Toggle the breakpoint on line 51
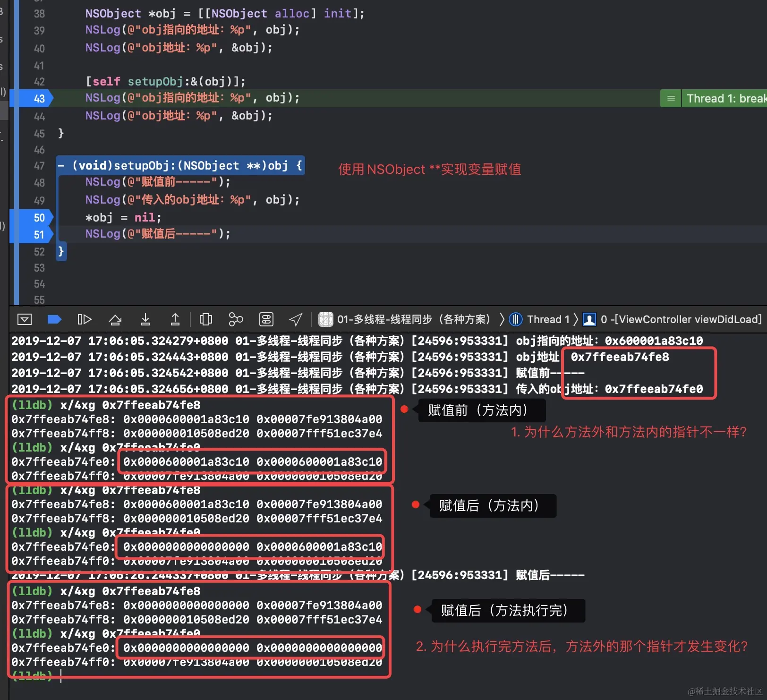This screenshot has height=700, width=767. (x=32, y=235)
